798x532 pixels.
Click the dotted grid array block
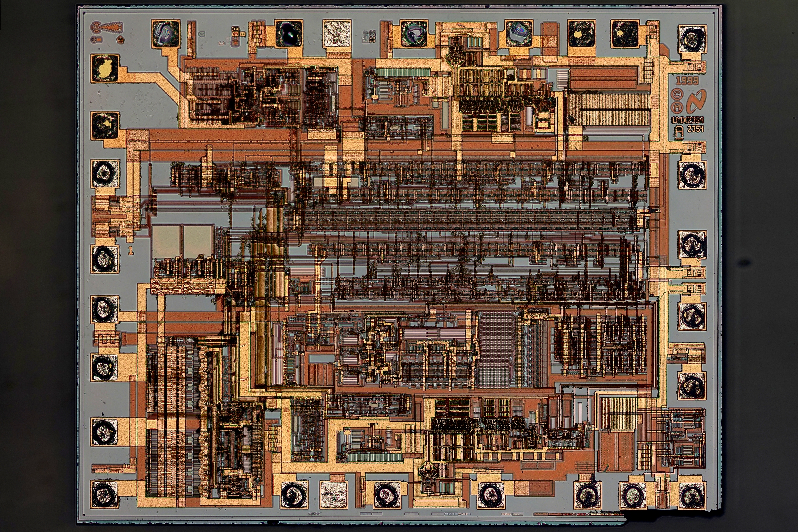point(496,349)
